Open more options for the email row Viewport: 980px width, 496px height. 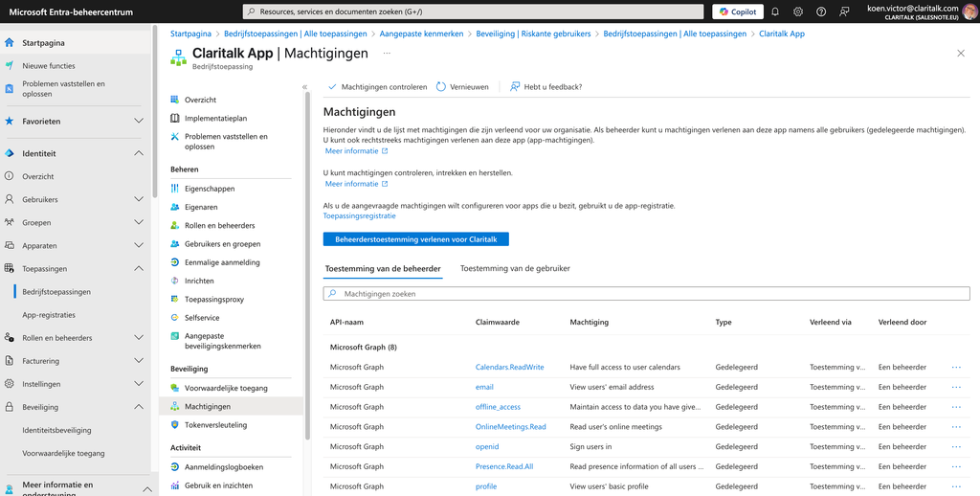pos(956,387)
